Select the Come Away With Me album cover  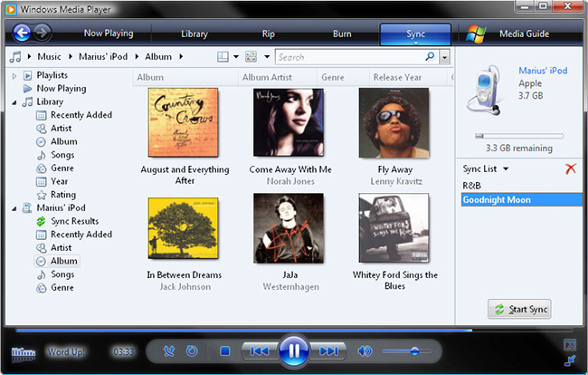(290, 123)
